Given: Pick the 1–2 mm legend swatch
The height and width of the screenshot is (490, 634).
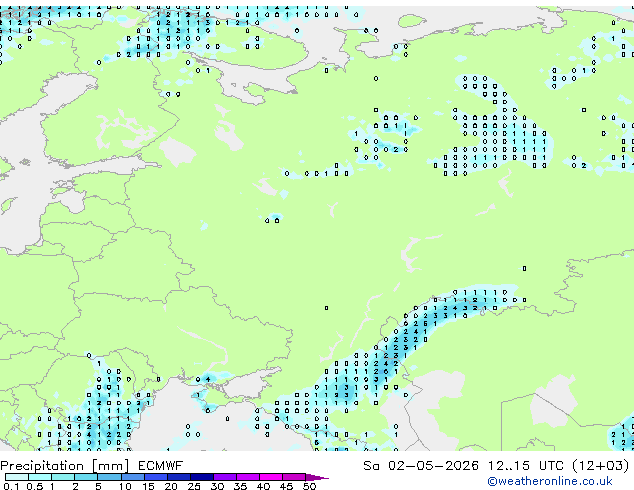Looking at the screenshot, I should [63, 477].
